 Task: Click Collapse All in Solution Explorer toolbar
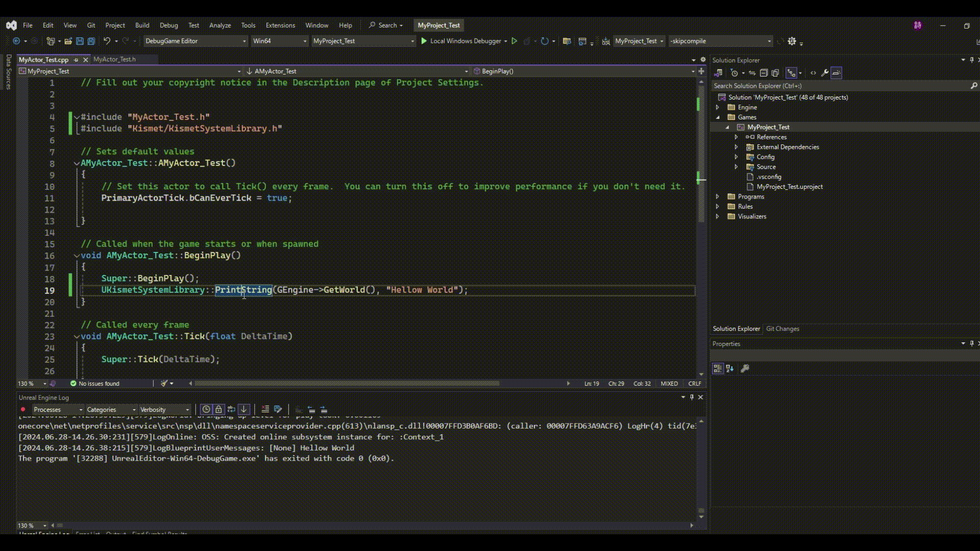[764, 73]
